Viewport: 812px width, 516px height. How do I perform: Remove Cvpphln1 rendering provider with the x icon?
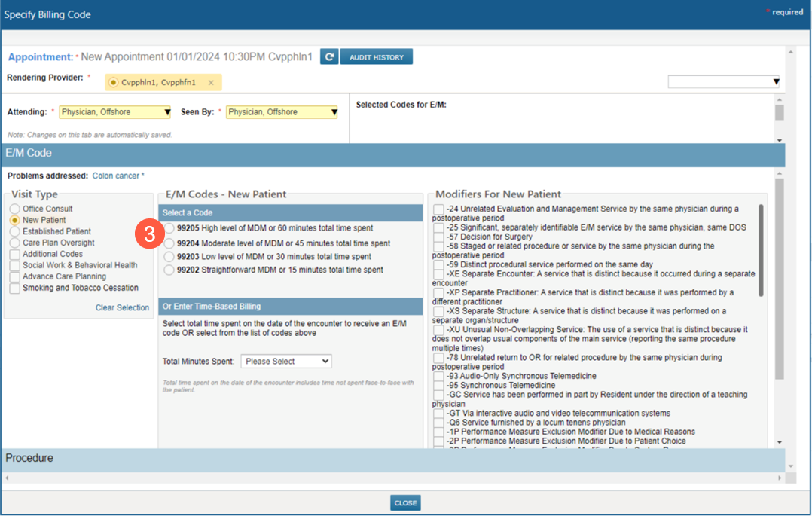(211, 83)
